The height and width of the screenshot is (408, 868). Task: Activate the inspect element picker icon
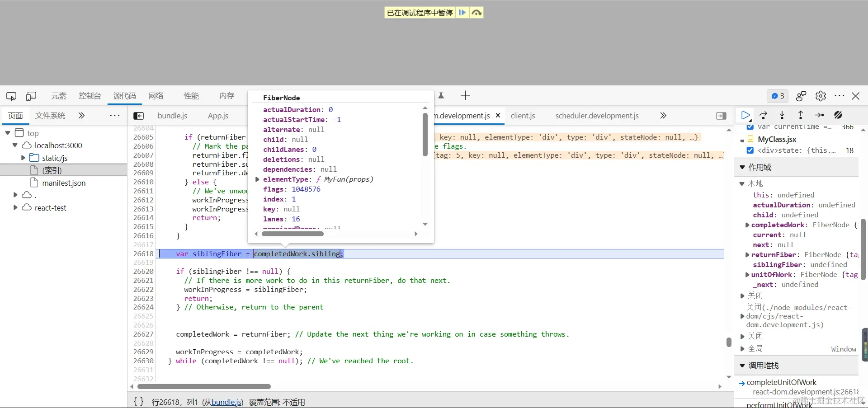click(11, 96)
